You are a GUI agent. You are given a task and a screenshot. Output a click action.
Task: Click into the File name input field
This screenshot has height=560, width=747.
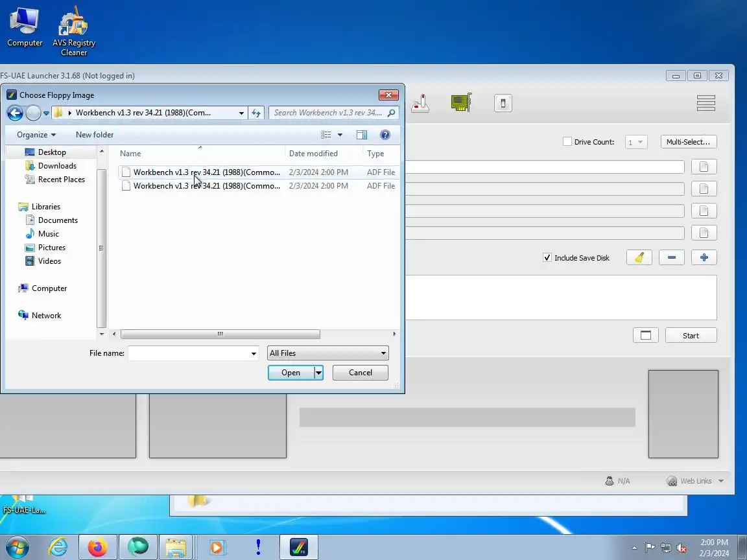(189, 353)
